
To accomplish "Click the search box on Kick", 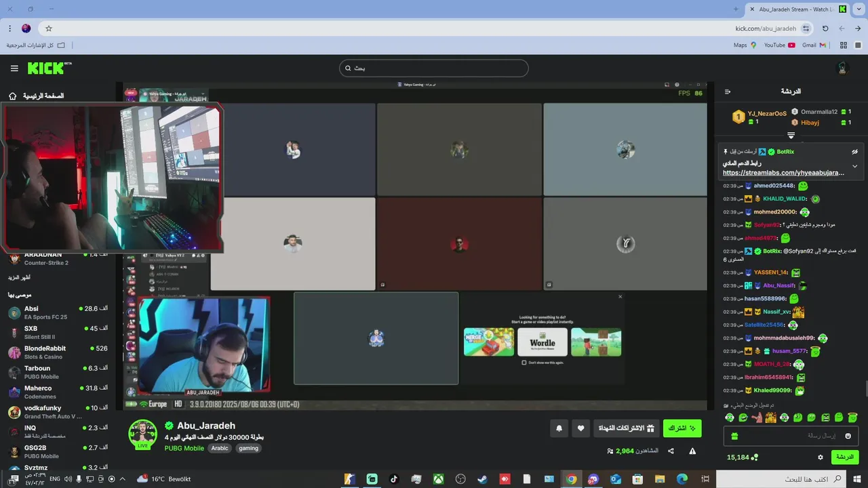I will 434,68.
